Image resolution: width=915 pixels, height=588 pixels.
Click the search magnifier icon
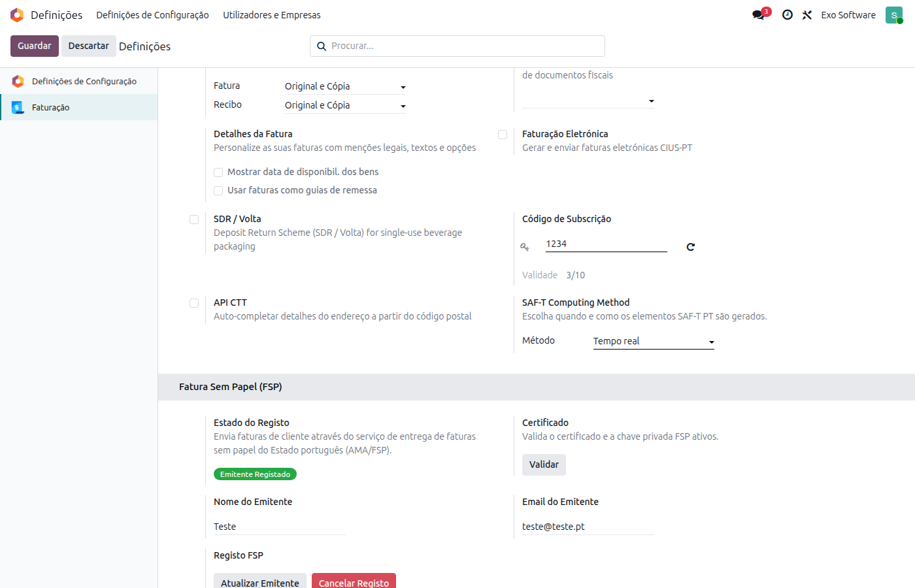coord(322,46)
